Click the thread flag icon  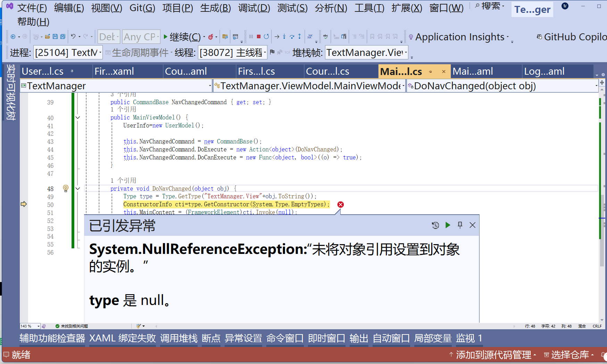(272, 52)
